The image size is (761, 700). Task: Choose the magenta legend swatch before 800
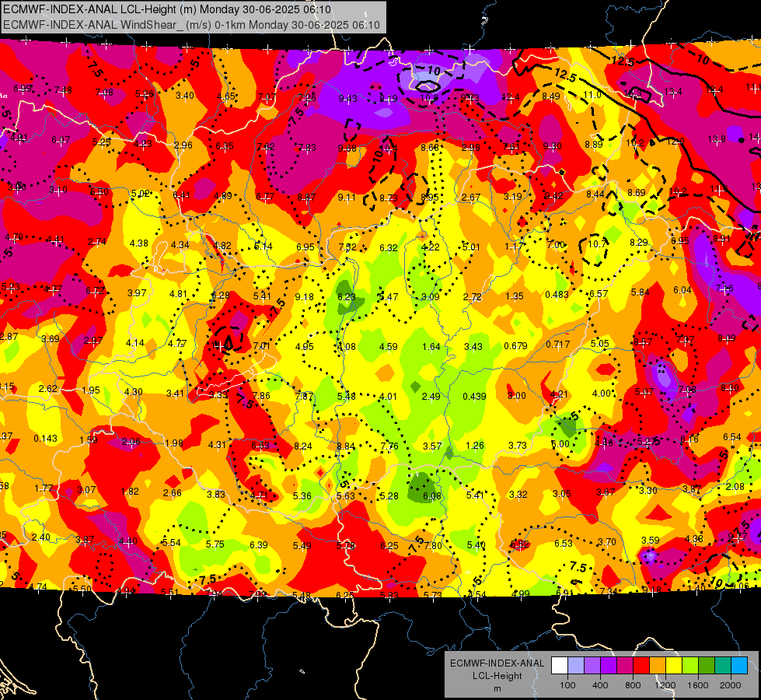point(625,666)
